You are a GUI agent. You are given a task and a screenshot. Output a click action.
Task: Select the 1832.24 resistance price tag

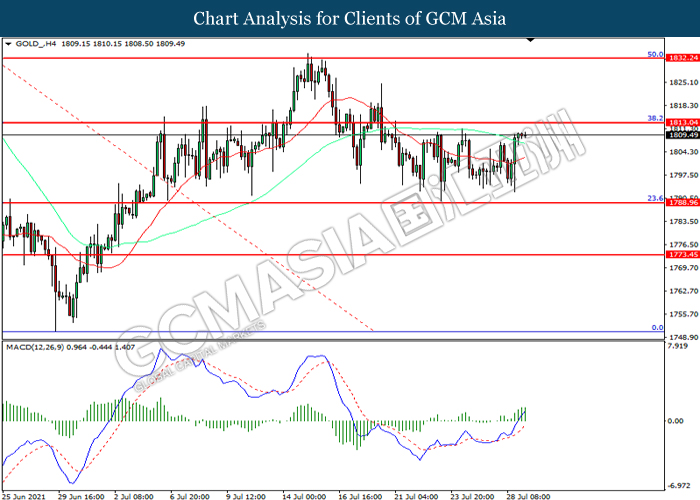tap(681, 58)
